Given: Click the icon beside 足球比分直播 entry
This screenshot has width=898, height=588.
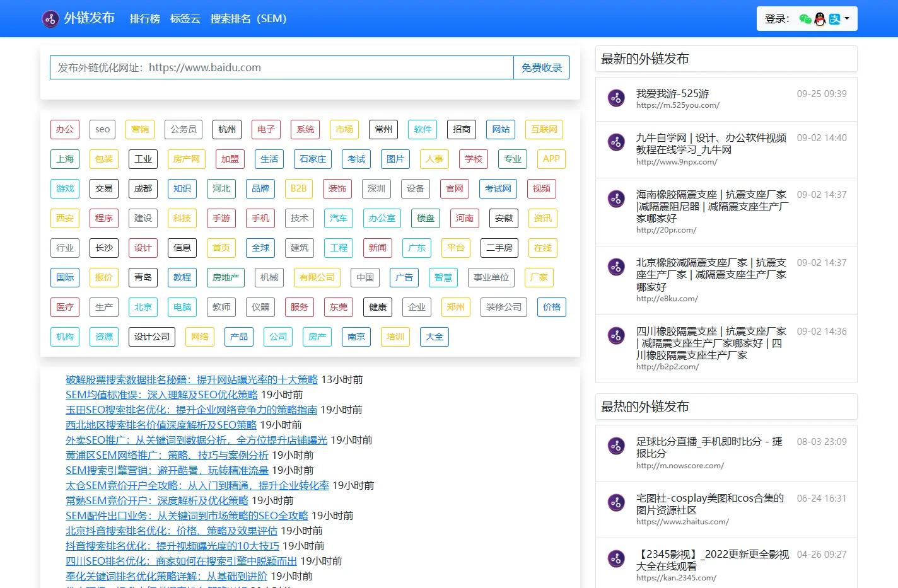Looking at the screenshot, I should pyautogui.click(x=616, y=446).
